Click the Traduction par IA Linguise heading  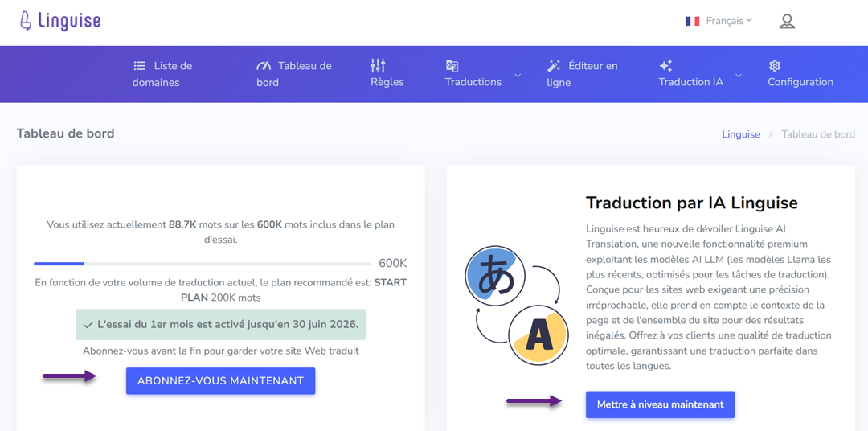[x=691, y=203]
